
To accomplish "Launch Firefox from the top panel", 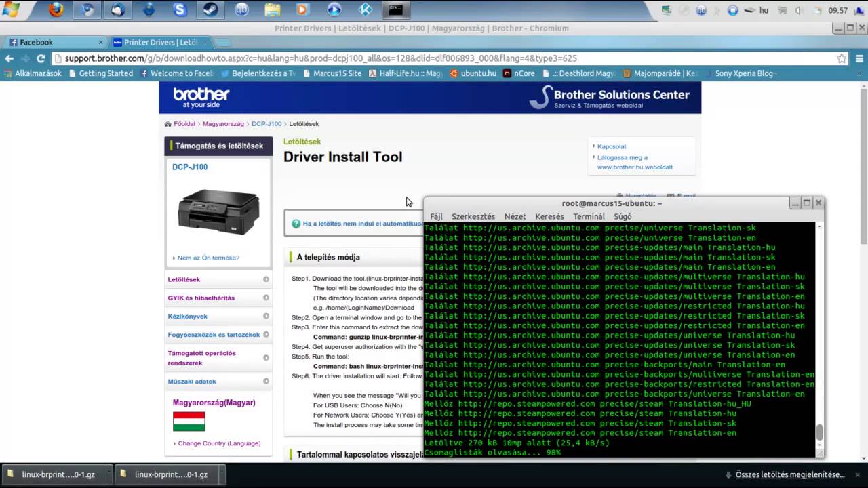I will (x=56, y=9).
